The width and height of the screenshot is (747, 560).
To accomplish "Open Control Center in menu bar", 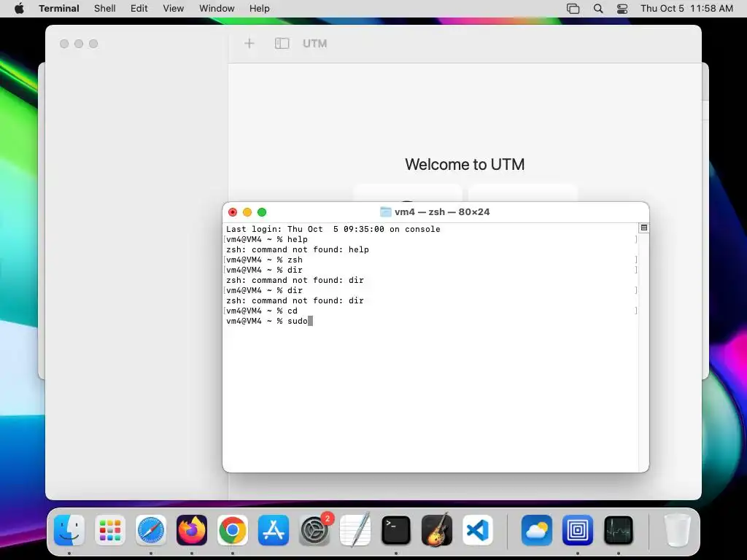I will coord(622,9).
